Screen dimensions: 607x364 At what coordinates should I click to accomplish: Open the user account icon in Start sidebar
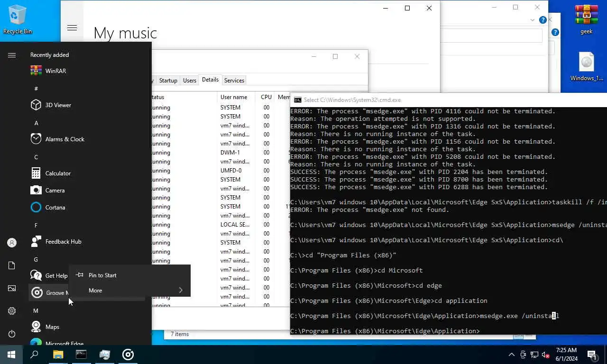coord(12,243)
